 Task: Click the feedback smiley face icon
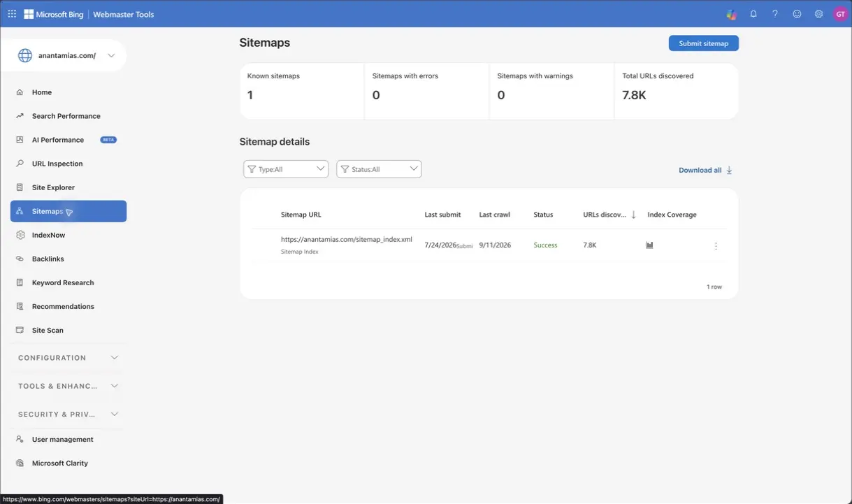pyautogui.click(x=797, y=14)
